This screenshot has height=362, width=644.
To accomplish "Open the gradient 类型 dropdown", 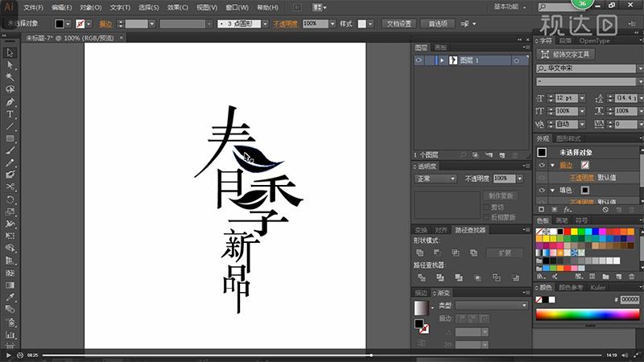I will (492, 306).
